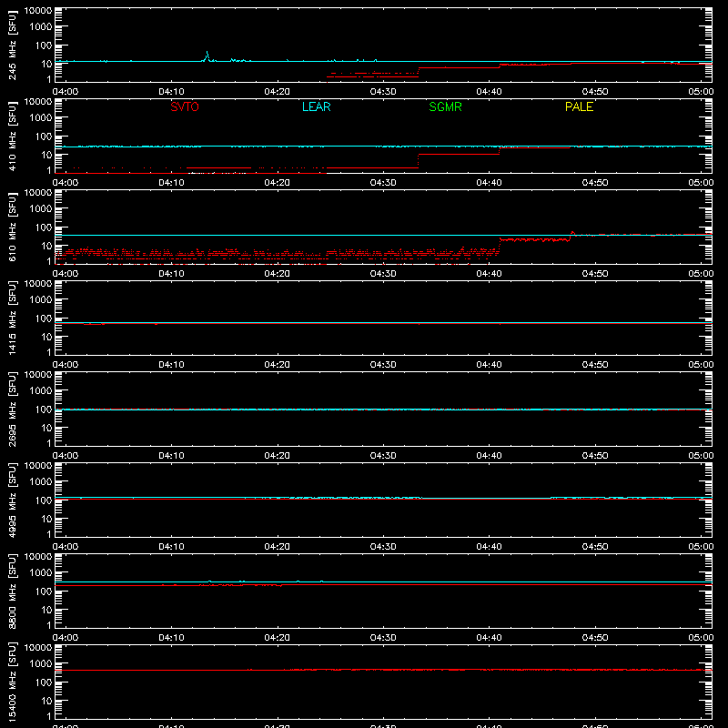
Task: Select the 410 MHz [SFU] axis label
Action: 12,136
